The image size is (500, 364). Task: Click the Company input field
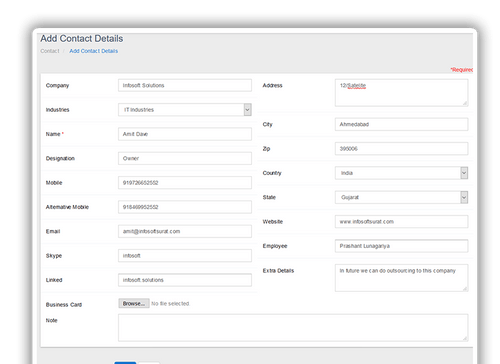(185, 85)
